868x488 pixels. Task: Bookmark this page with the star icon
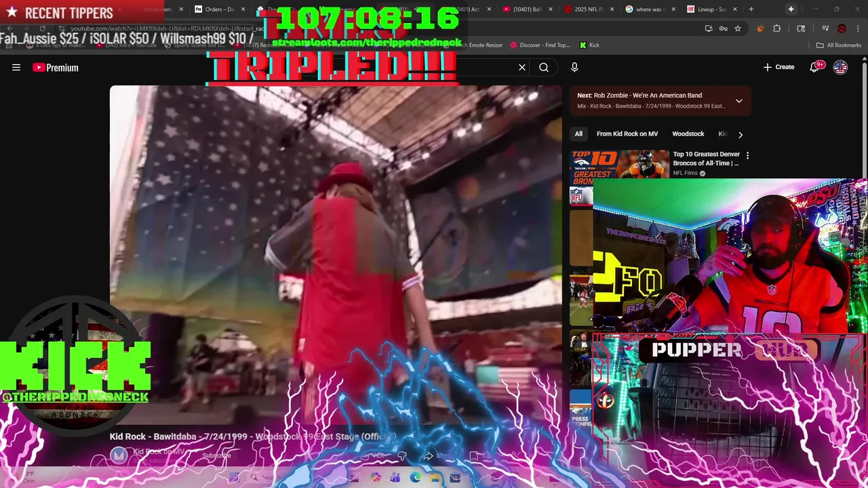click(x=738, y=28)
